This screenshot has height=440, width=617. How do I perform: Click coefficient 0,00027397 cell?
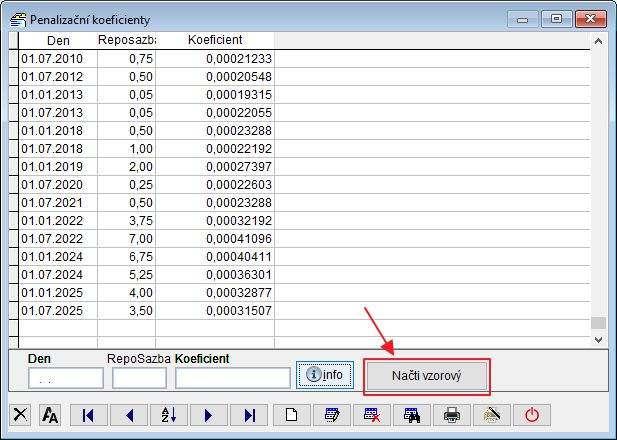point(215,167)
